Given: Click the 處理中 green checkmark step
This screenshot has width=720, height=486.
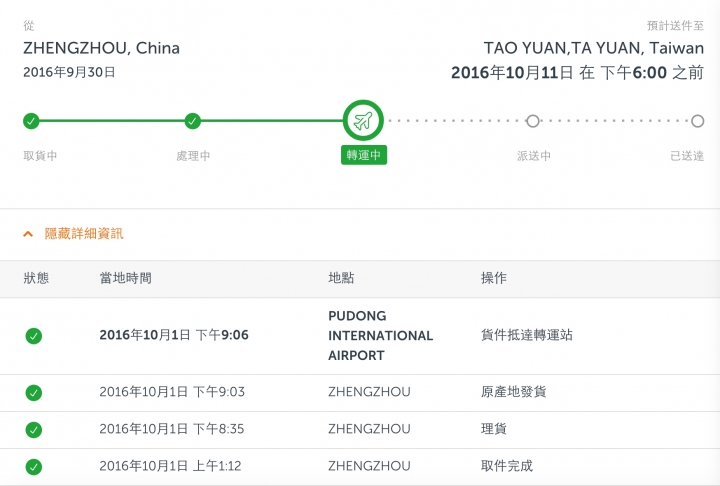Looking at the screenshot, I should click(193, 121).
